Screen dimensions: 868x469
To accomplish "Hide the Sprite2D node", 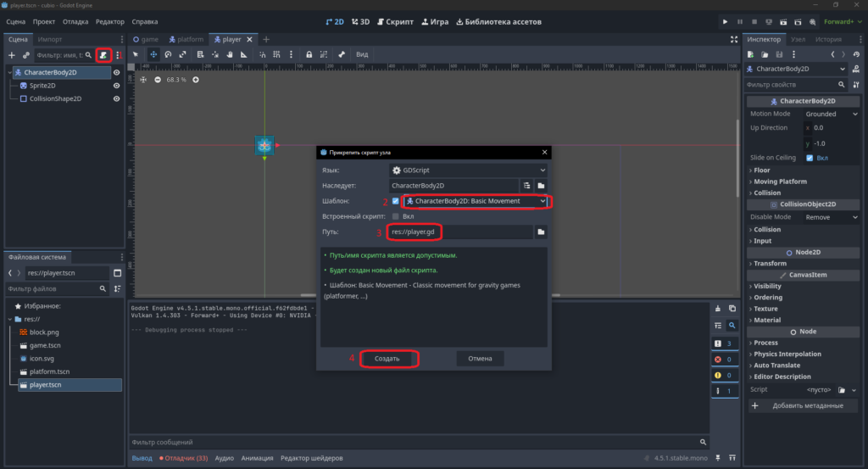I will coord(116,86).
